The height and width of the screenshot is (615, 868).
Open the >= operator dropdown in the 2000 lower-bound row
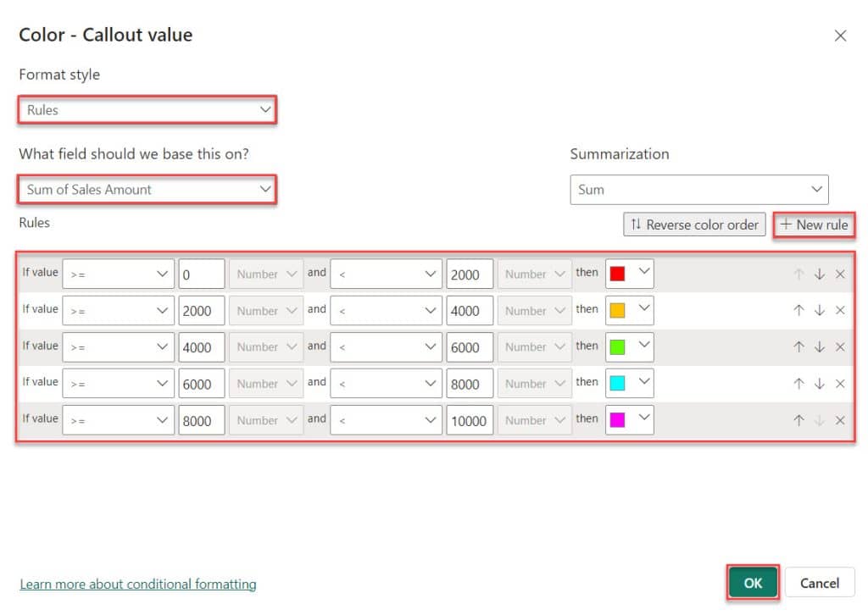(x=118, y=310)
